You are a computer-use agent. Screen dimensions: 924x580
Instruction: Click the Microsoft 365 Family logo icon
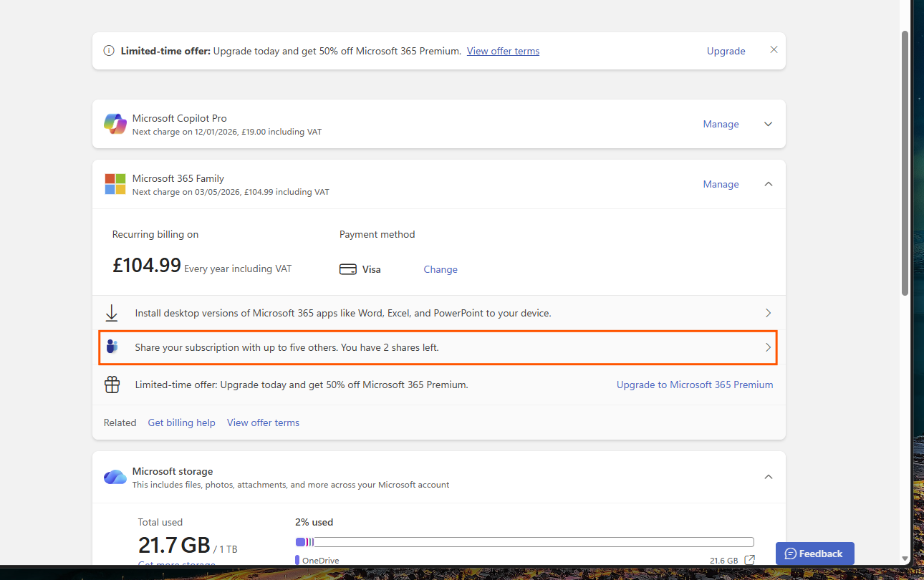coord(115,184)
